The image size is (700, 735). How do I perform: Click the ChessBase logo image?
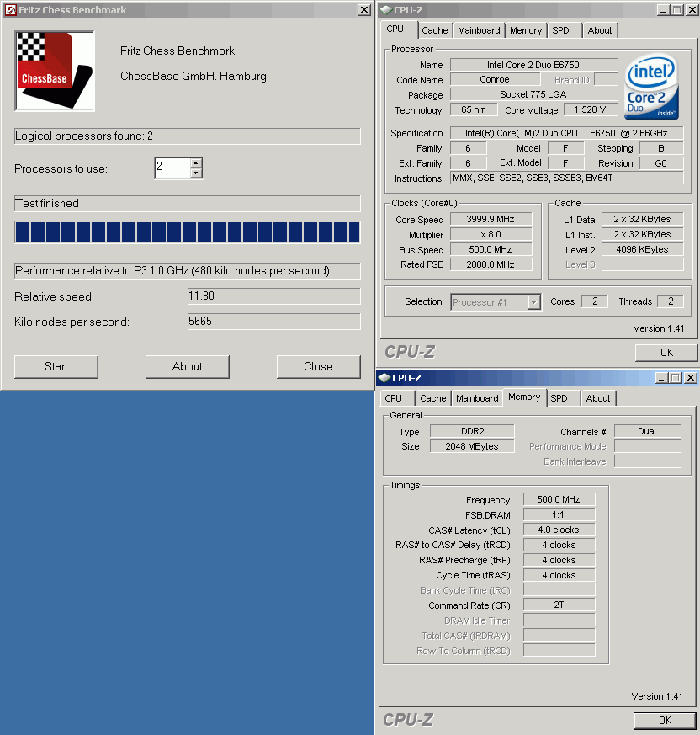point(55,71)
